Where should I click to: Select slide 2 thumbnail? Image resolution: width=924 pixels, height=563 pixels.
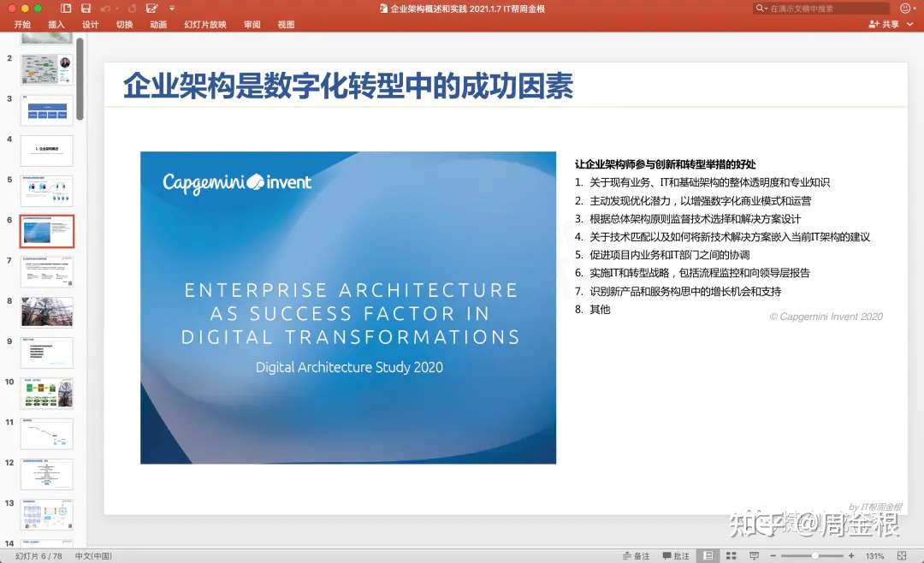[47, 69]
